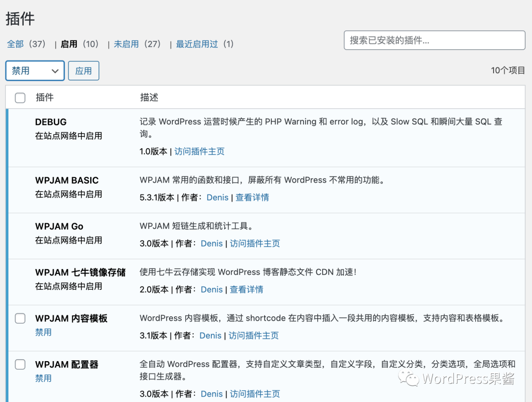
Task: Open 访问插件主页 link for DEBUG plugin
Action: coord(199,152)
